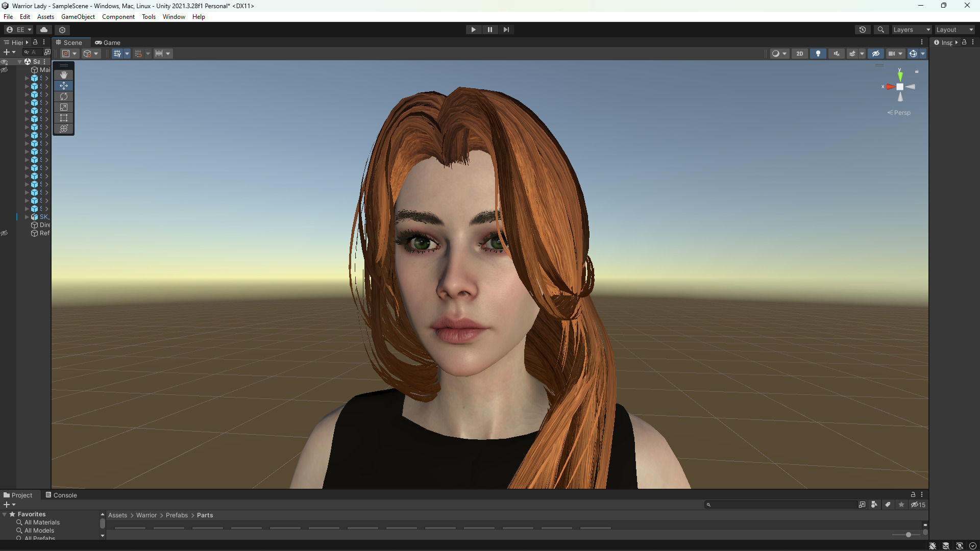The width and height of the screenshot is (980, 551).
Task: Toggle visibility of Main Camera object
Action: coord(4,70)
